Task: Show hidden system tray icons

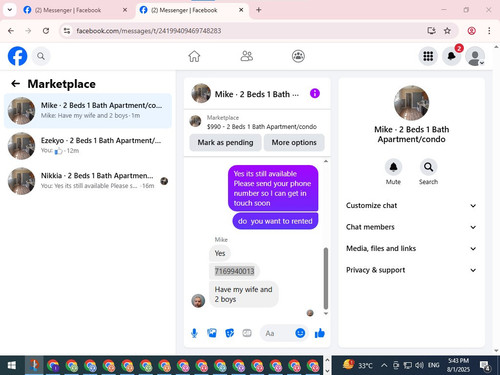Action: 384,366
